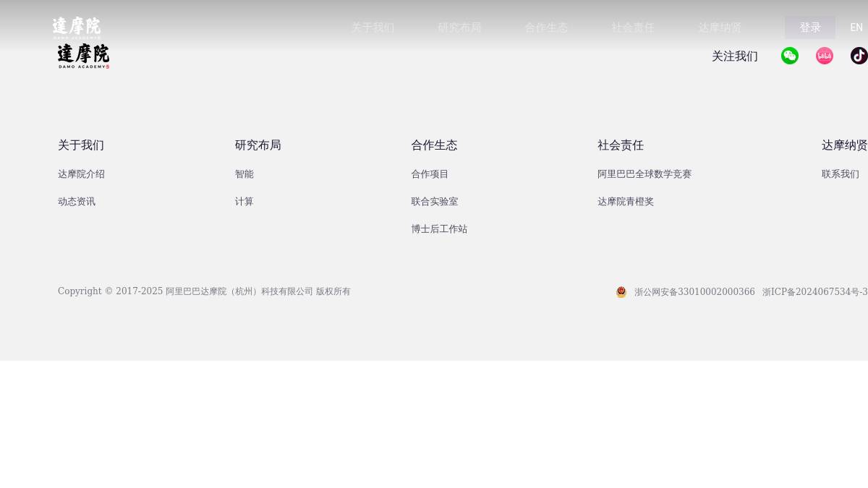Switch language to EN
Screen dimensions: 868x488
tap(856, 27)
